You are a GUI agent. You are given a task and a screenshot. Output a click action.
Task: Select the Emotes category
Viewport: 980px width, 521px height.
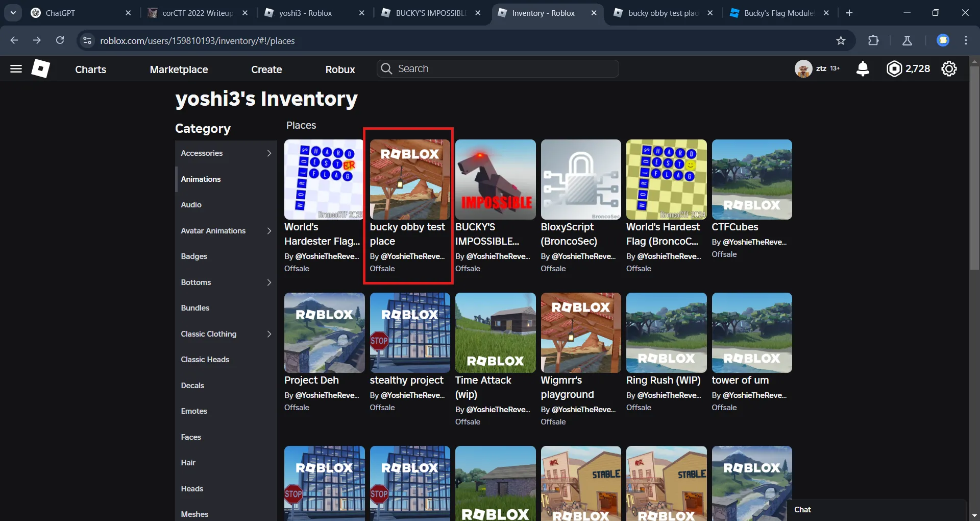tap(226, 411)
